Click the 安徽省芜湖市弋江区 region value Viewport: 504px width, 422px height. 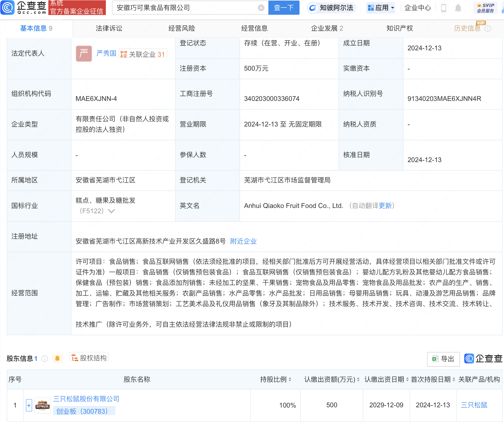(106, 180)
